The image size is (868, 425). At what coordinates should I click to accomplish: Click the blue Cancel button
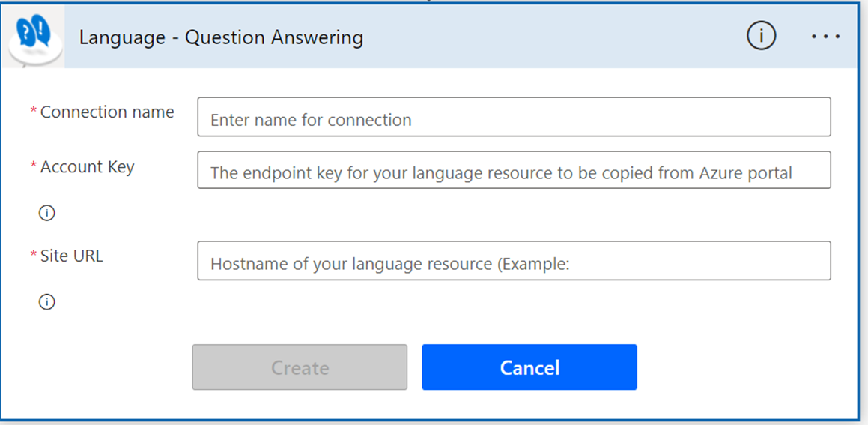pos(529,367)
